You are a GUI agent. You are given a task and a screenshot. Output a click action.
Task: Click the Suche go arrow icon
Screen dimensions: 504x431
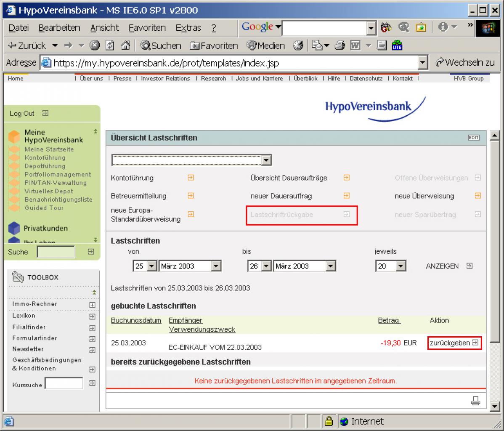(91, 252)
